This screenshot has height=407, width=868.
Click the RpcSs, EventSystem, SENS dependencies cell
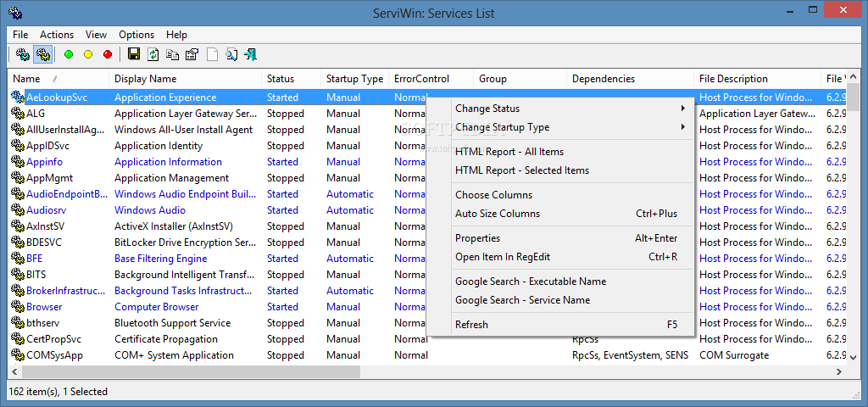(x=630, y=355)
